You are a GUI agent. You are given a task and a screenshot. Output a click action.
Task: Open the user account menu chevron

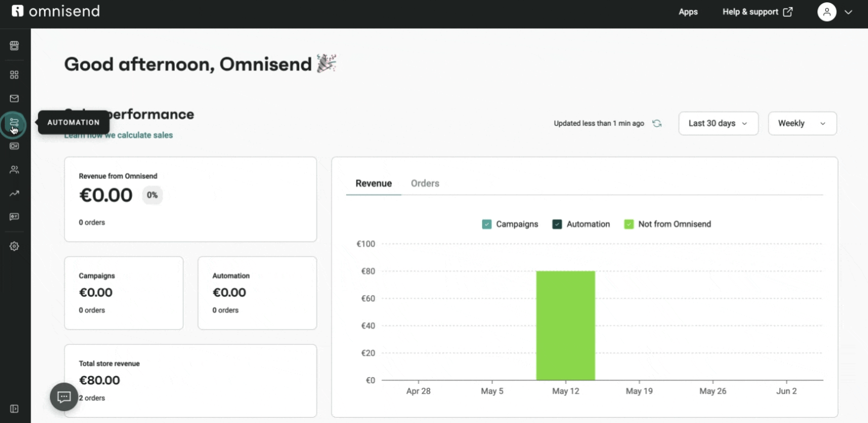click(848, 12)
